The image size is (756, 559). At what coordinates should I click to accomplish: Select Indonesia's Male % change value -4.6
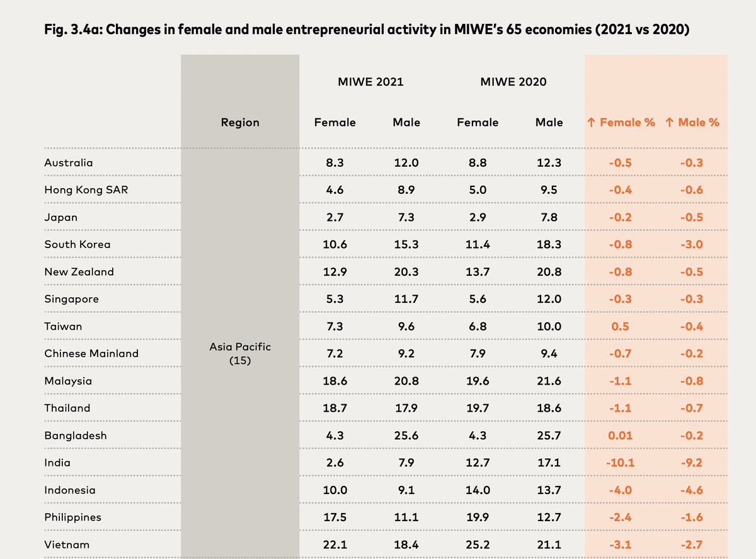(692, 490)
